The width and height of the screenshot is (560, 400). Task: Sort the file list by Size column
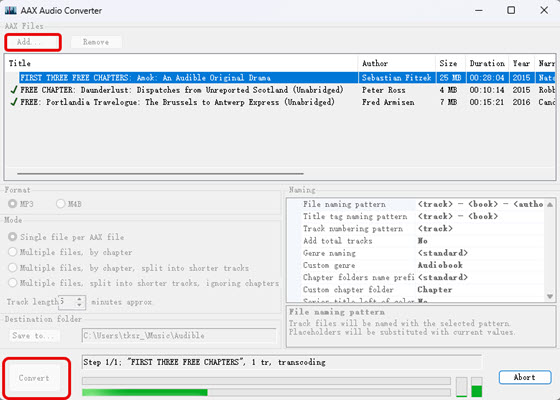click(x=450, y=63)
